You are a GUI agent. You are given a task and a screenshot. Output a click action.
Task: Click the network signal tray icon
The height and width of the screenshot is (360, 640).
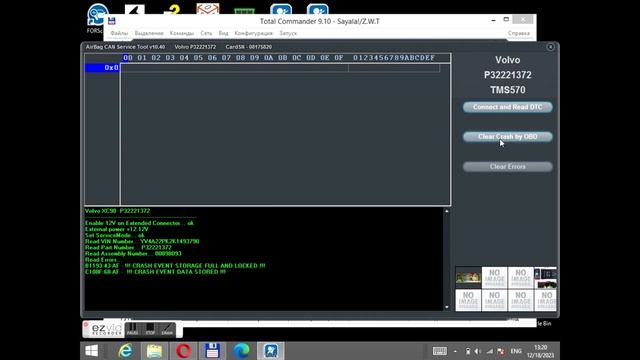click(490, 351)
